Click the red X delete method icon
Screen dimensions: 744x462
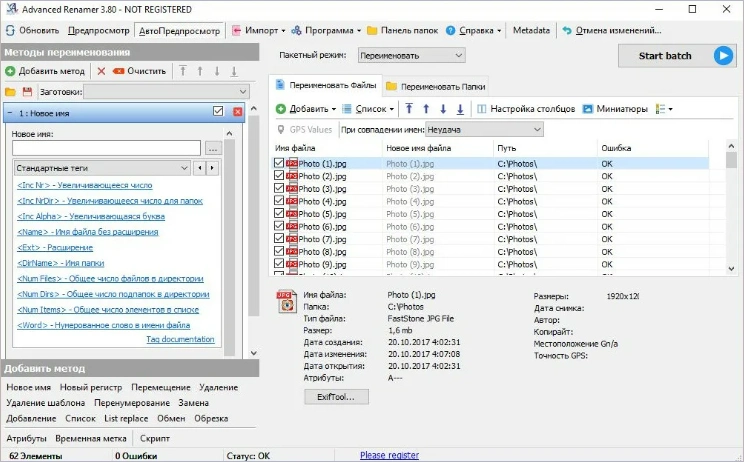(101, 71)
